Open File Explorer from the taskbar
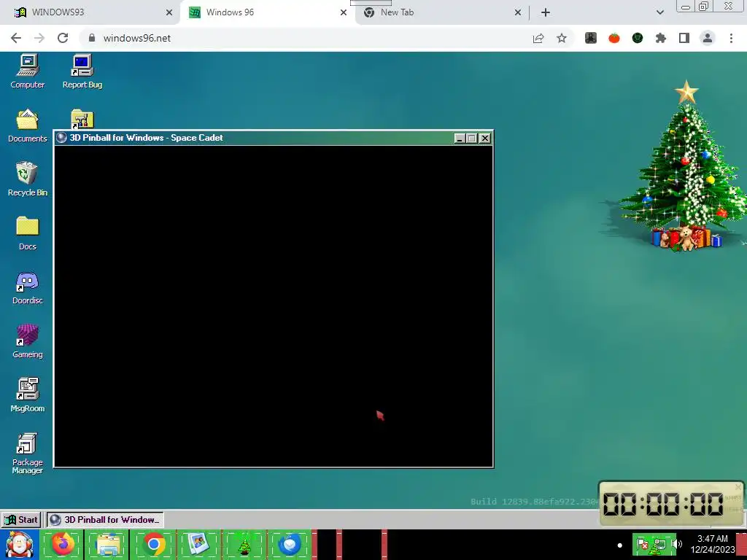 pyautogui.click(x=108, y=545)
